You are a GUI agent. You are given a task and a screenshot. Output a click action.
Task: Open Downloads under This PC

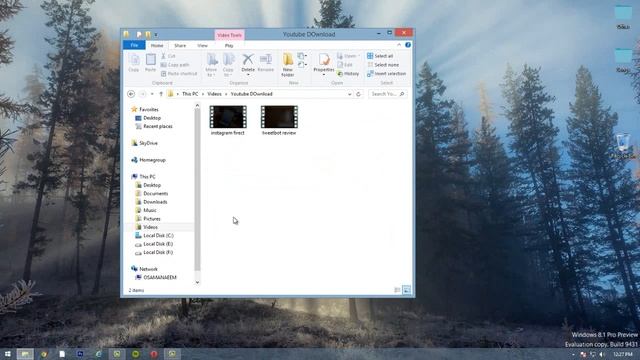click(151, 202)
